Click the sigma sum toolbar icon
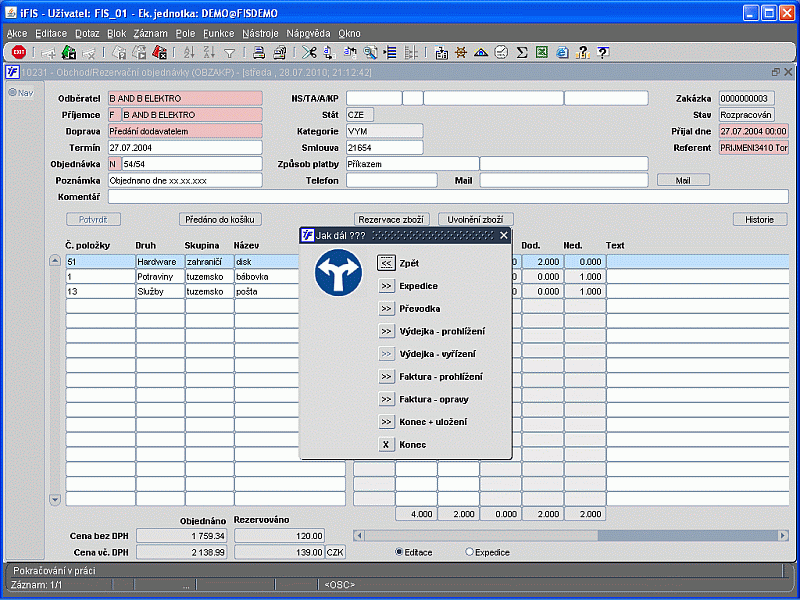This screenshot has width=800, height=600. click(522, 53)
